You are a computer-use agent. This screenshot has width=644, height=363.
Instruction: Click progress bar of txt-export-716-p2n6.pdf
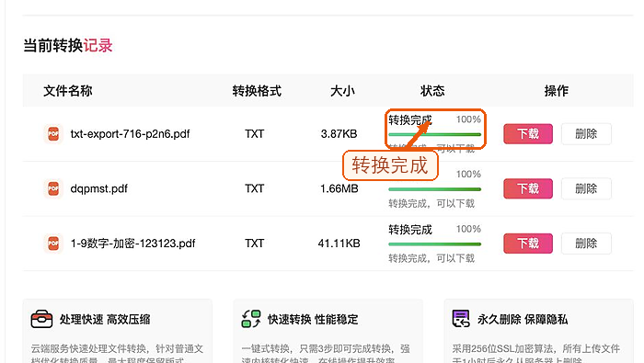434,134
